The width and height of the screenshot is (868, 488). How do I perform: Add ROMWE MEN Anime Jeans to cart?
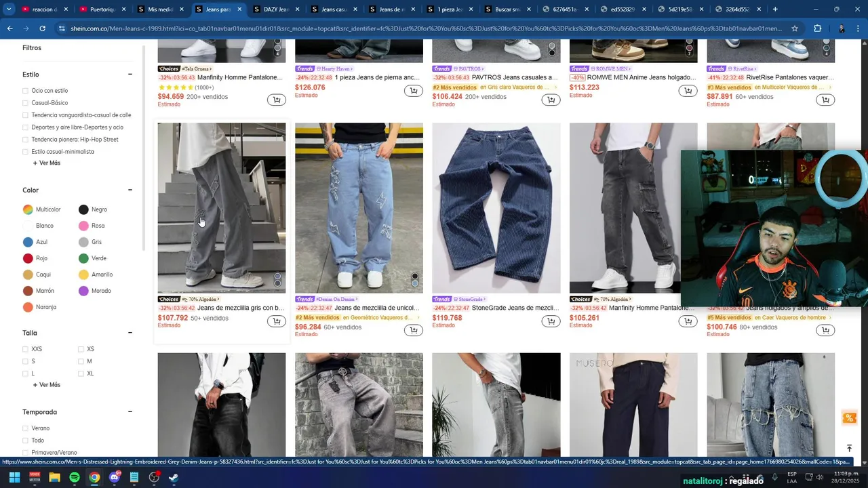tap(688, 91)
